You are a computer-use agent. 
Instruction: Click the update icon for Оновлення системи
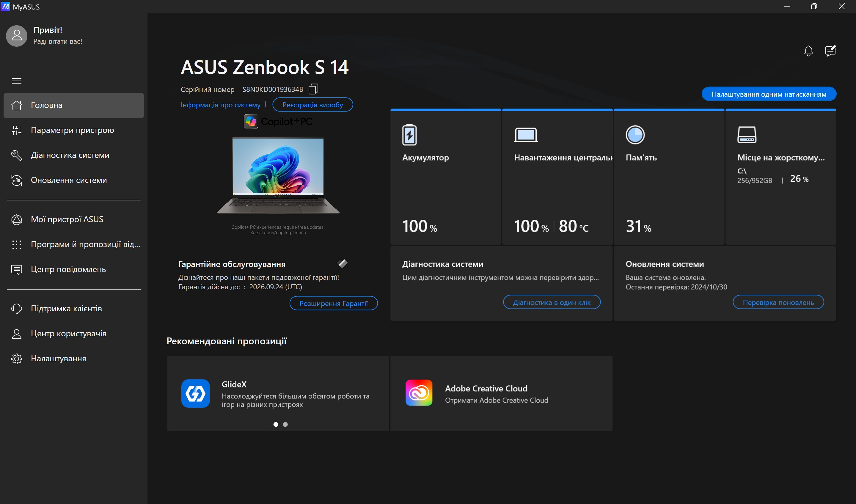(x=17, y=180)
